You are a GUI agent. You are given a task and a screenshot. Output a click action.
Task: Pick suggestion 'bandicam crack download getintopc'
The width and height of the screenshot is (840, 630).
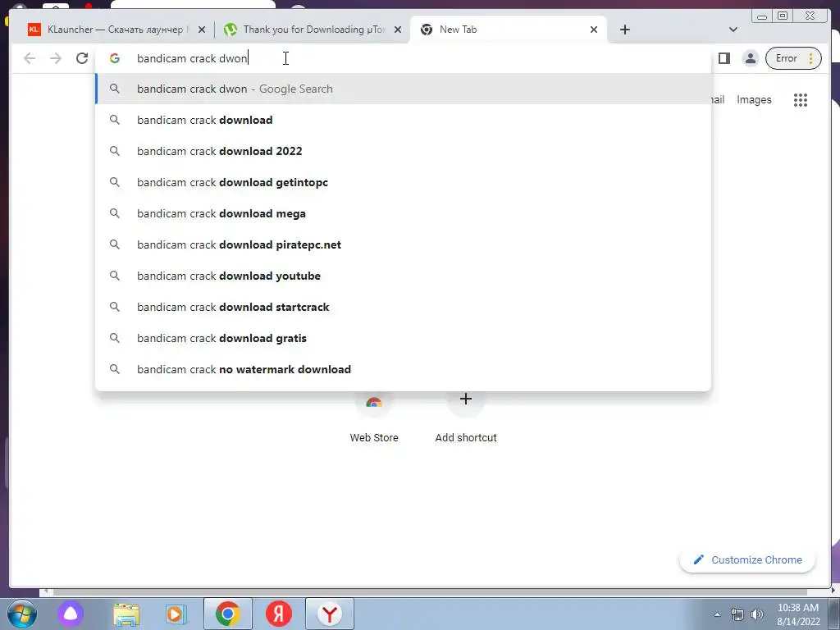[x=403, y=182]
